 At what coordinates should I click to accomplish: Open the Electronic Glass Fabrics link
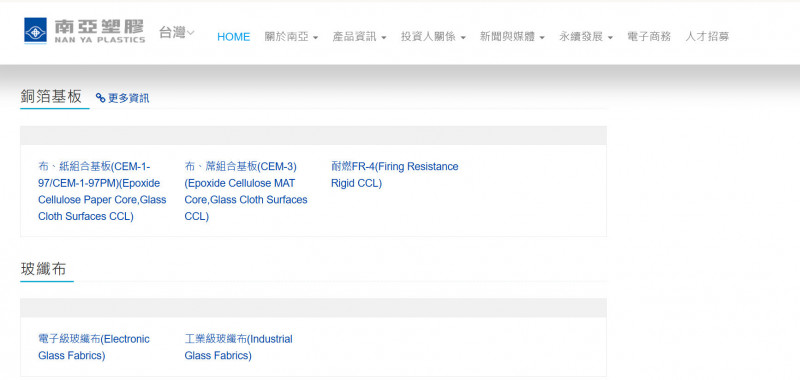tap(94, 347)
